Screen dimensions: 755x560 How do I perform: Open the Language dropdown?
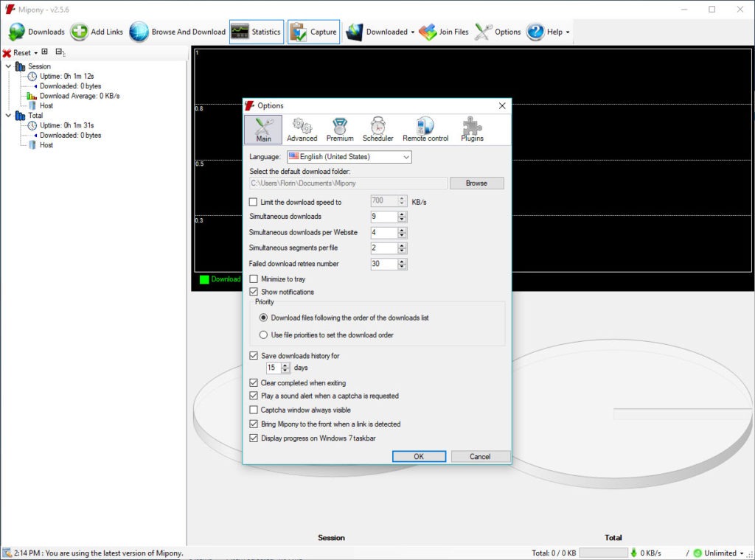[349, 157]
